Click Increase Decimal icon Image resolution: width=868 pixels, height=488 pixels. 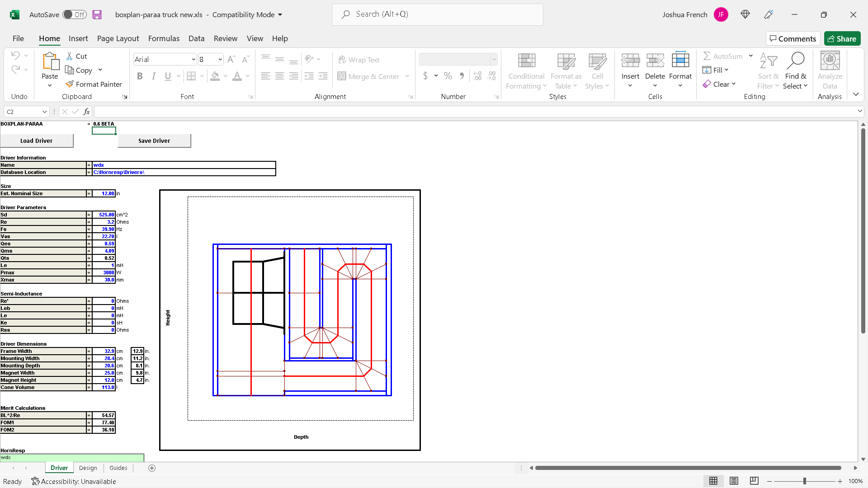[478, 76]
